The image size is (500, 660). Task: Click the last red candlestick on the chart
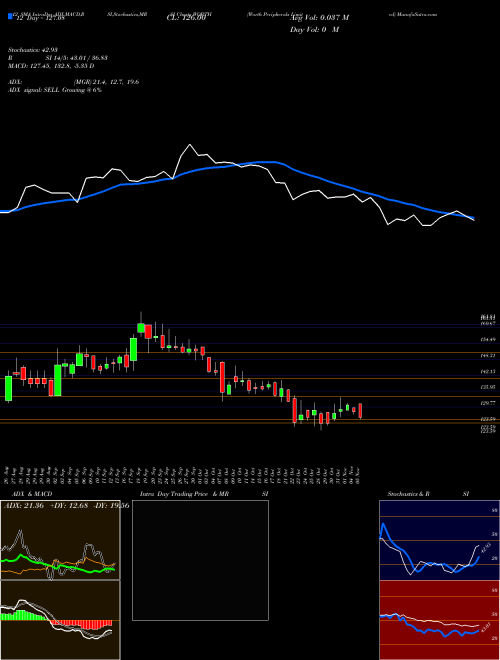(x=360, y=411)
